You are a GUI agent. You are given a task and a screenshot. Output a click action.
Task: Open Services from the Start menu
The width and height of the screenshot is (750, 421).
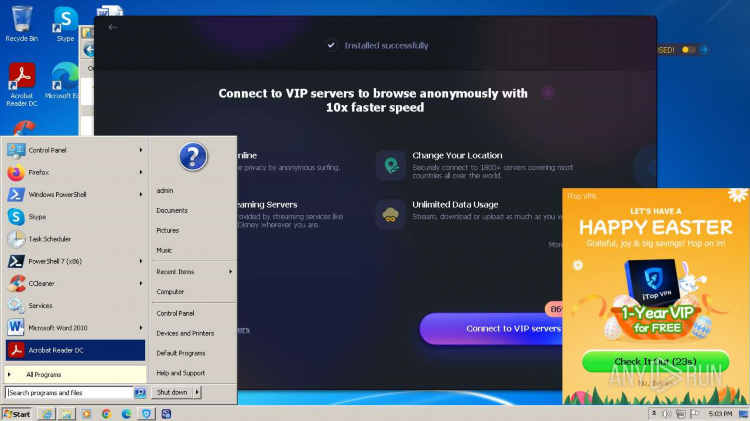75,306
